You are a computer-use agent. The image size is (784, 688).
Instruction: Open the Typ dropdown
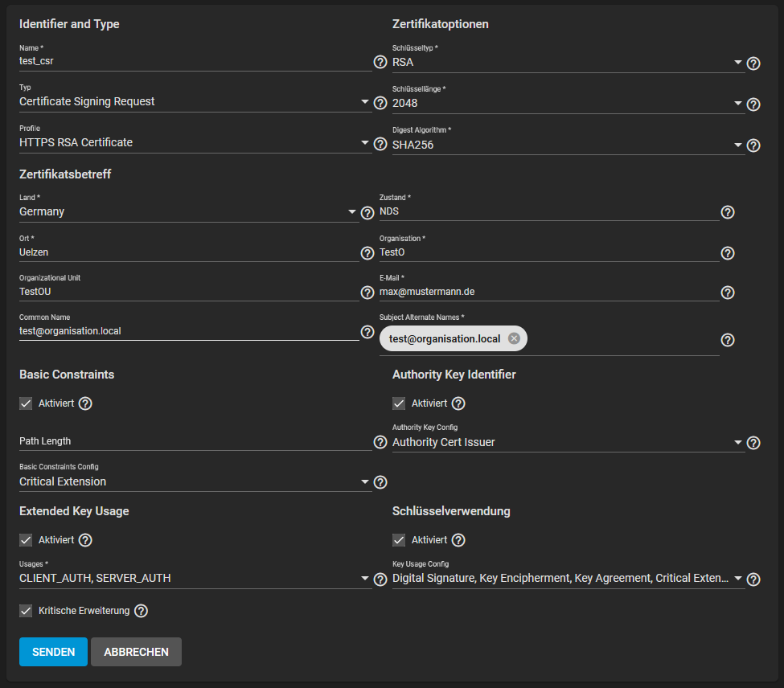[195, 102]
